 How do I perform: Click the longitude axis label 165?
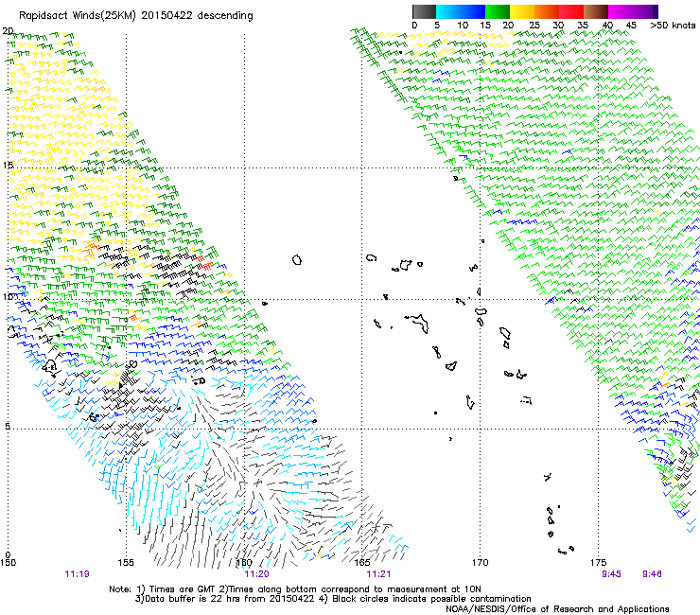click(362, 562)
